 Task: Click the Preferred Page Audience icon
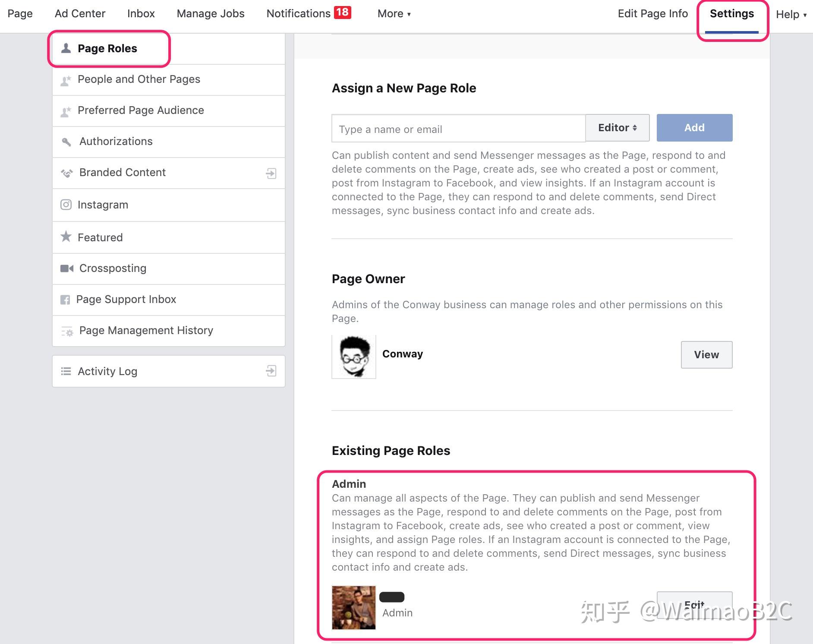66,111
